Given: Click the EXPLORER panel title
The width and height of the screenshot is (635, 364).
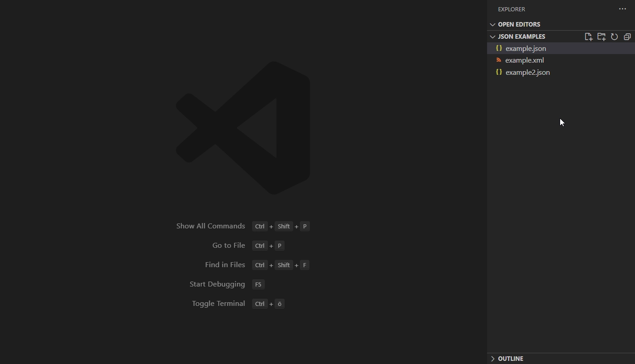Looking at the screenshot, I should pos(511,9).
